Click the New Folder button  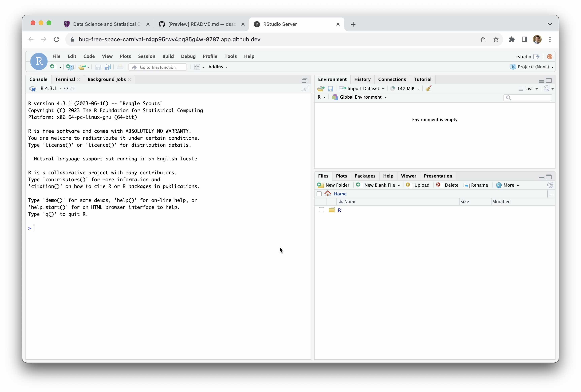tap(333, 185)
